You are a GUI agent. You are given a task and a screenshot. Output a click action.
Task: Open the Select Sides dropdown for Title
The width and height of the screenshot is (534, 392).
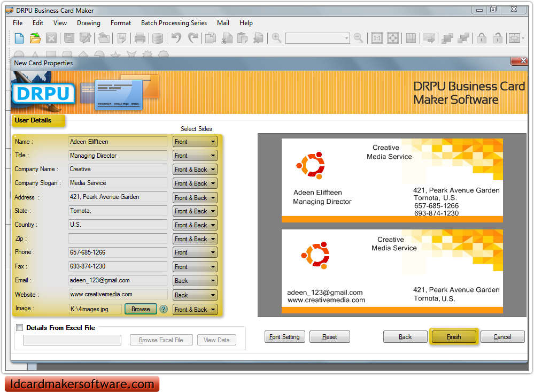pyautogui.click(x=195, y=156)
